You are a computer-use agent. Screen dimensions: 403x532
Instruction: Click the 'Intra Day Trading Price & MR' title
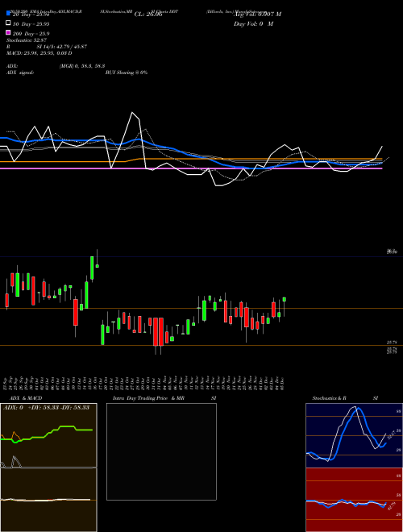pyautogui.click(x=148, y=398)
